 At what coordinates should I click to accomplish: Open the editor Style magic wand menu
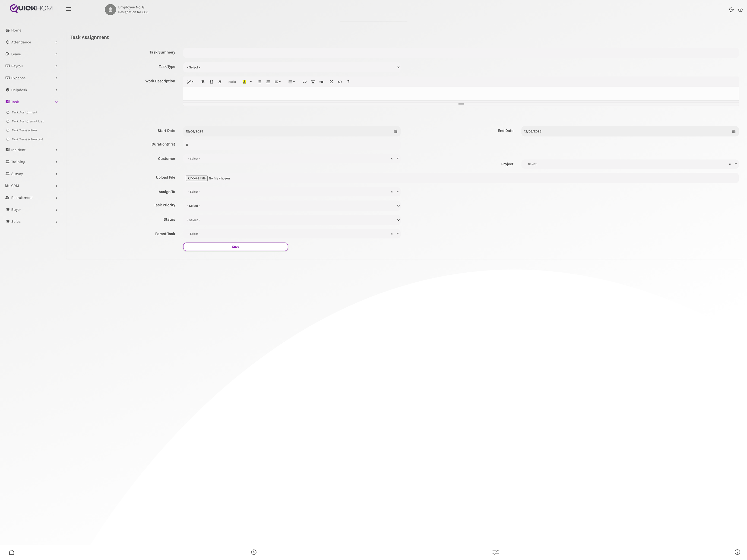[x=190, y=82]
